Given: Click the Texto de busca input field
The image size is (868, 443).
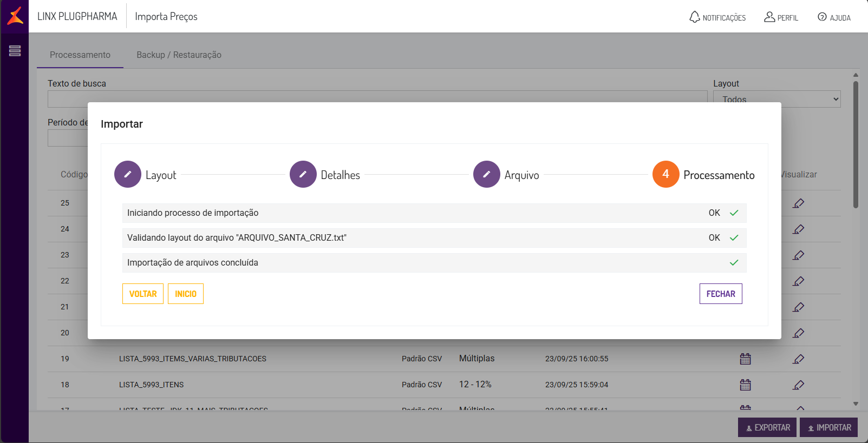Looking at the screenshot, I should point(377,99).
